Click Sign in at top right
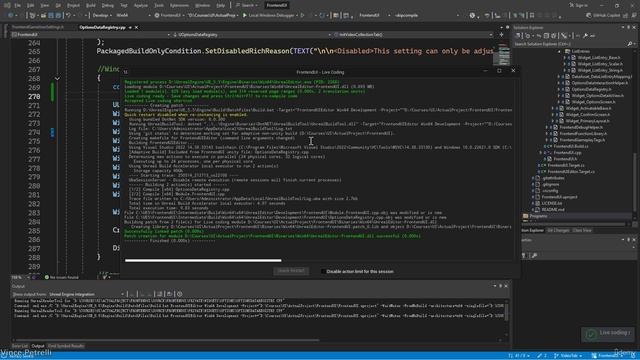This screenshot has height=360, width=640. tap(579, 5)
